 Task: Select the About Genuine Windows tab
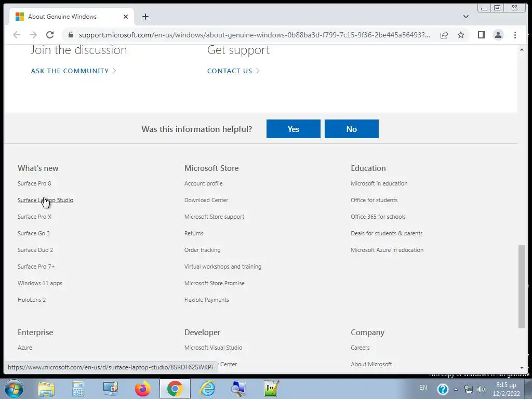point(72,17)
